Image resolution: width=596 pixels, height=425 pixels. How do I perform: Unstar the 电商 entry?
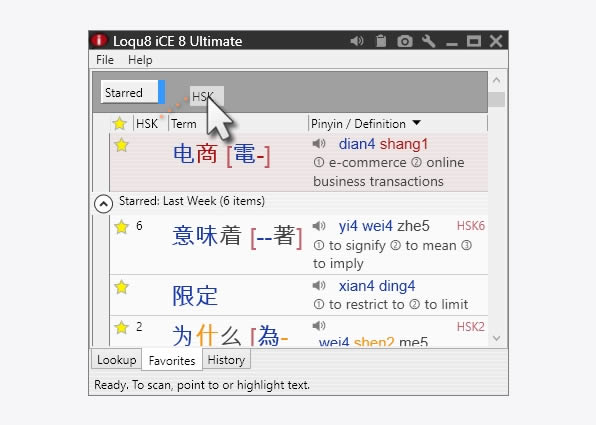pos(121,145)
